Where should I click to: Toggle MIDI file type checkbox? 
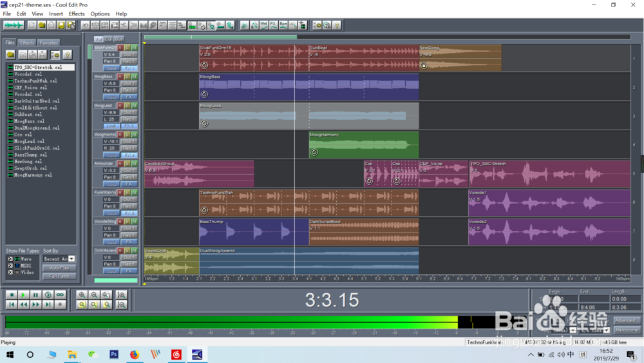(10, 266)
